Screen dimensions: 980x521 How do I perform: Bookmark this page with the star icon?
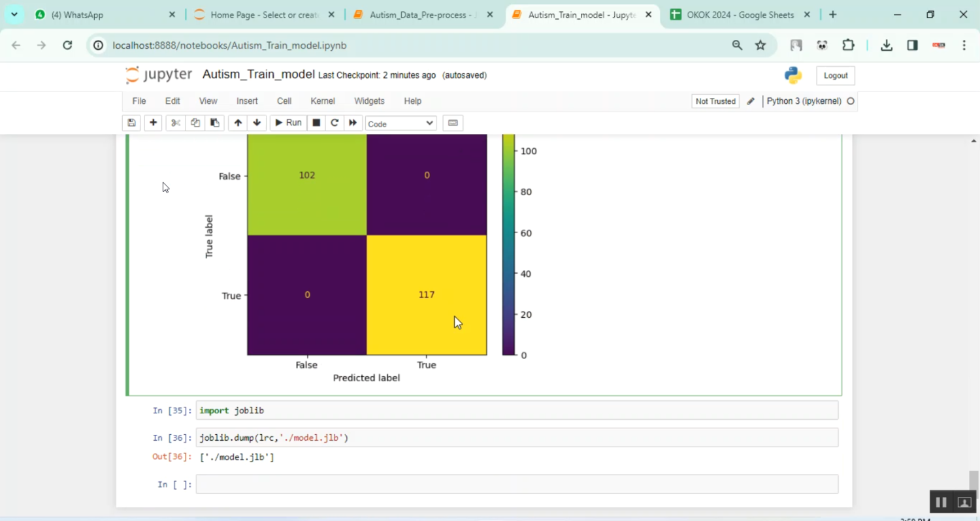760,45
